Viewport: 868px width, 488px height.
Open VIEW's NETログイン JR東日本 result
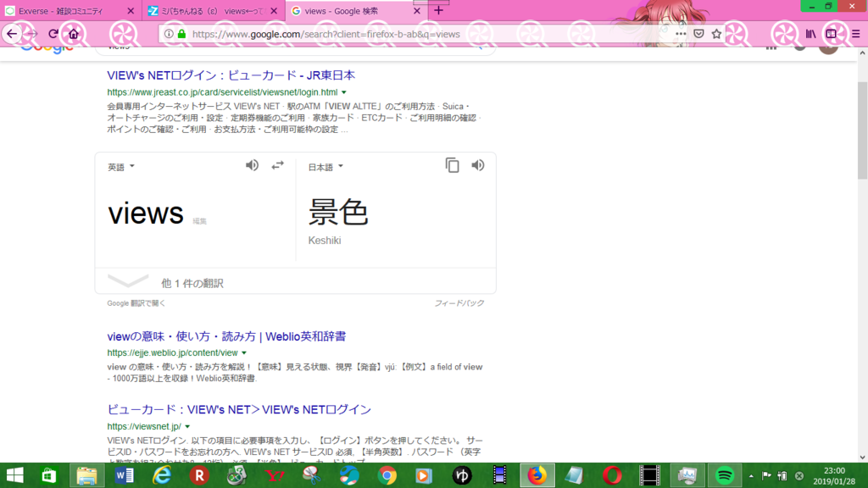(231, 75)
